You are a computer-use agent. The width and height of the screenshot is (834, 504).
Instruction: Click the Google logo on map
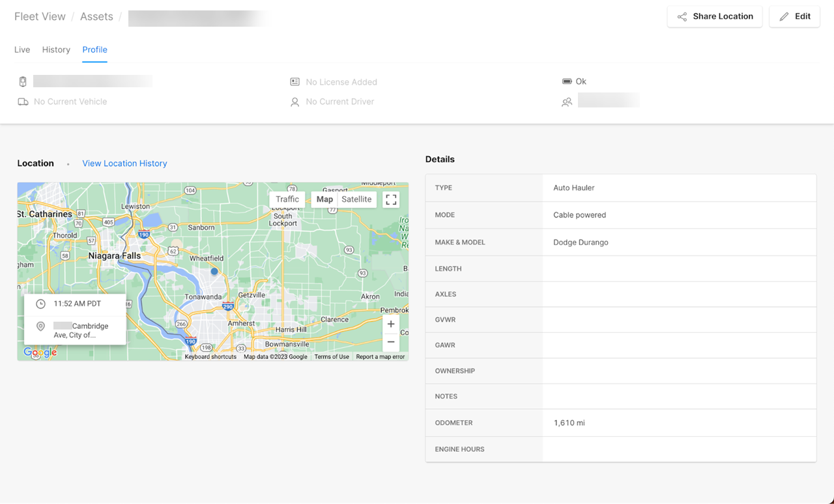click(x=40, y=352)
